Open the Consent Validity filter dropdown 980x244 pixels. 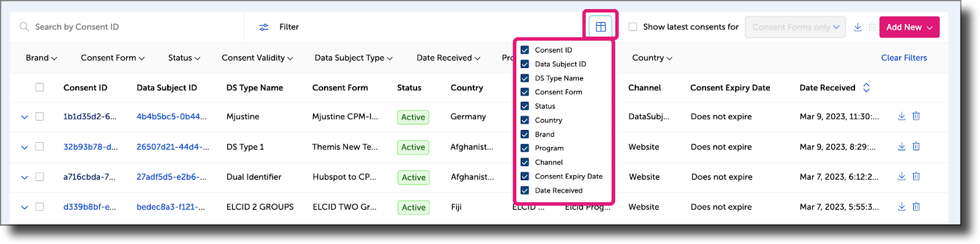(x=257, y=58)
